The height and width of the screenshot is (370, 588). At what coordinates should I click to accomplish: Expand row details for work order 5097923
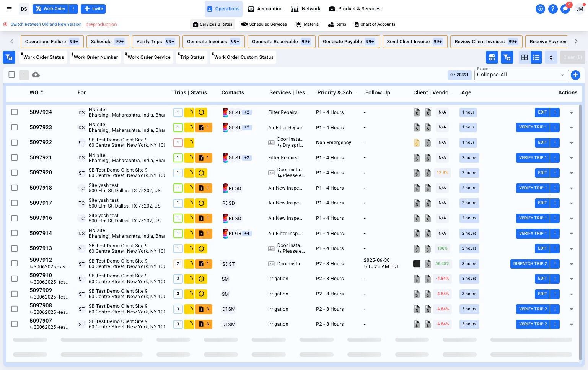[571, 128]
